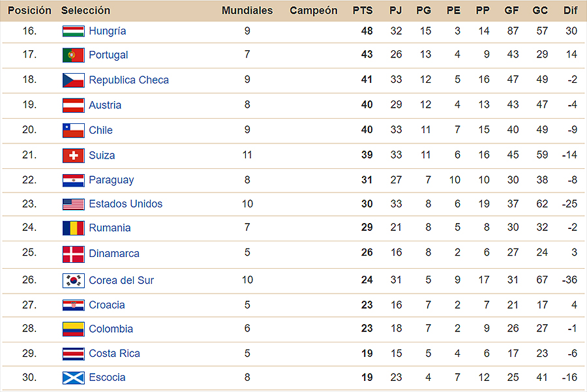Follow the Estados Unidos link

point(126,204)
